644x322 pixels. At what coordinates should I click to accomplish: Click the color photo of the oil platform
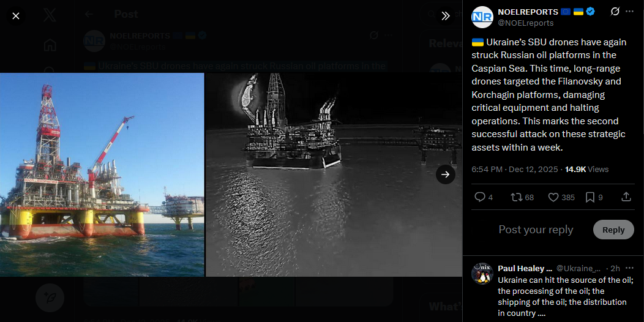coord(102,174)
